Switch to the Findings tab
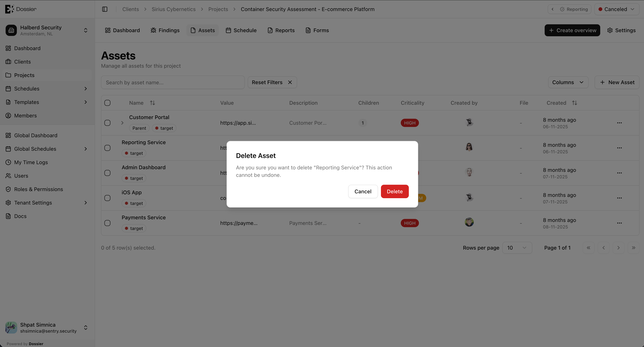The height and width of the screenshot is (347, 644). (165, 30)
